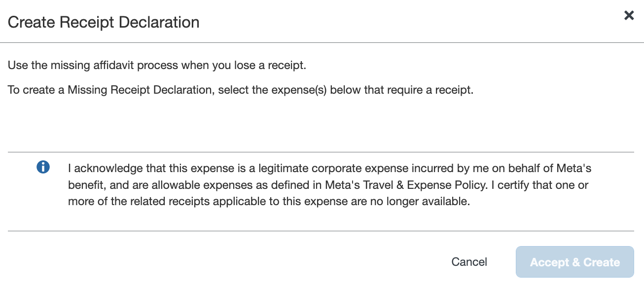Click the Create Receipt Declaration title
Image resolution: width=644 pixels, height=286 pixels.
104,22
